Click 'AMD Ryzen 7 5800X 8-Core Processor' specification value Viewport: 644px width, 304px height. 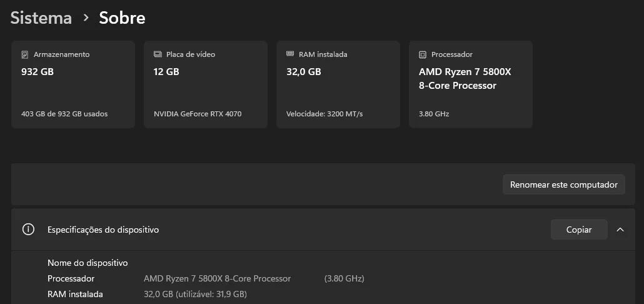pos(217,278)
